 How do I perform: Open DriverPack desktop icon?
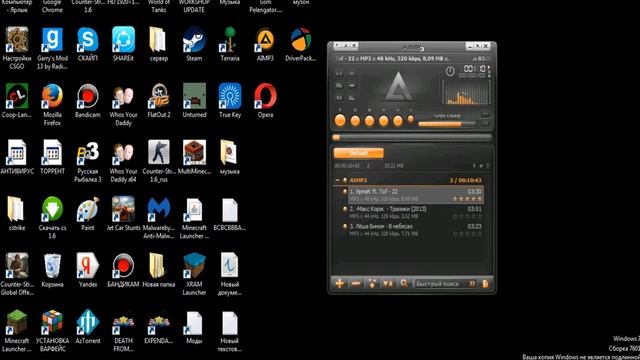click(301, 44)
